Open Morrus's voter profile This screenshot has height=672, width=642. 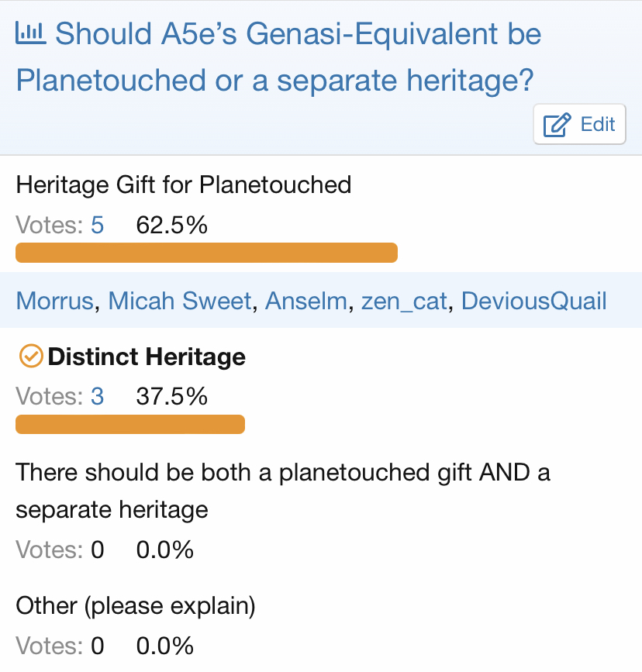coord(54,301)
